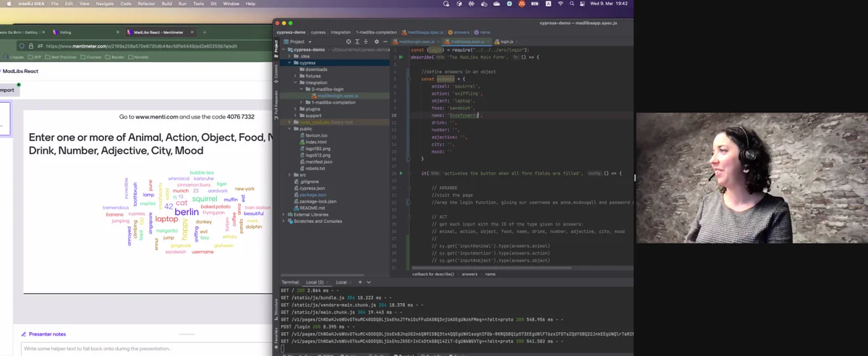Open the Refactor menu in menu bar
This screenshot has height=356, width=868.
146,4
